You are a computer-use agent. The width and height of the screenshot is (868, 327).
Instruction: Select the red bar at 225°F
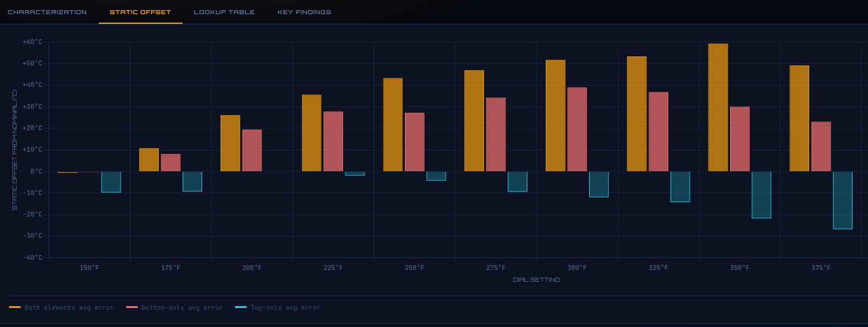(333, 142)
